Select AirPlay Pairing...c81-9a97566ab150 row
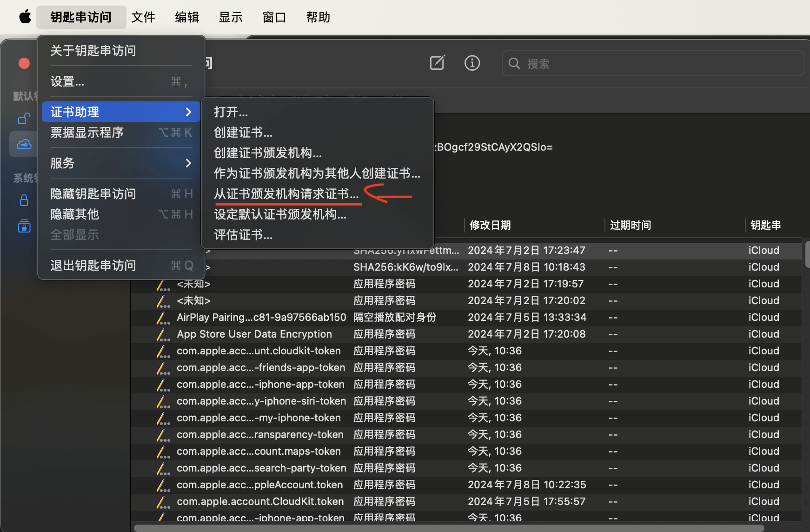The image size is (810, 532). (466, 317)
